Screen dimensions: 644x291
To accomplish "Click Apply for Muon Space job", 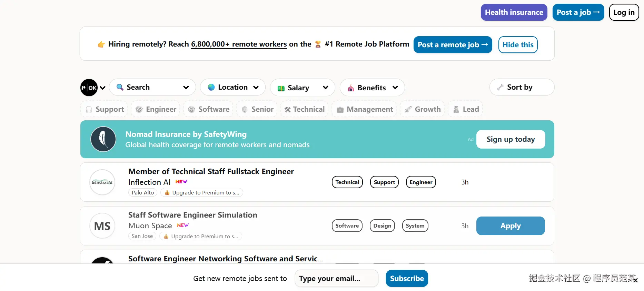I will 510,226.
